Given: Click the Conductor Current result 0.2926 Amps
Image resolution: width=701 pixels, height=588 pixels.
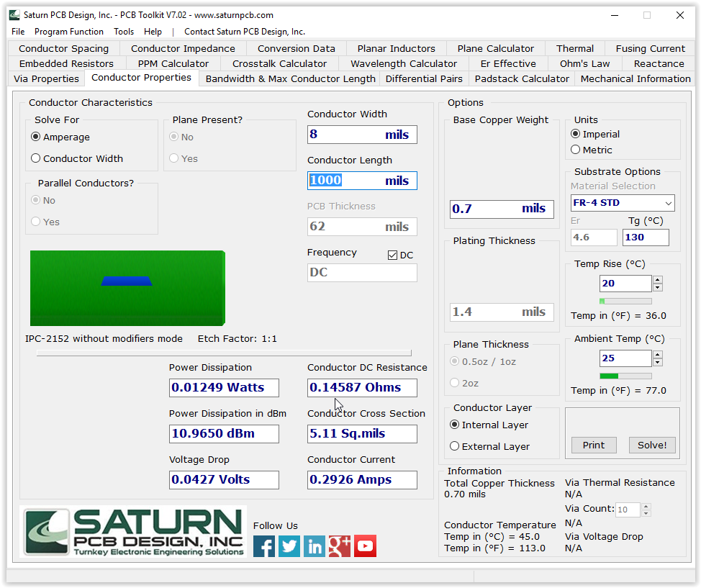Looking at the screenshot, I should click(362, 480).
